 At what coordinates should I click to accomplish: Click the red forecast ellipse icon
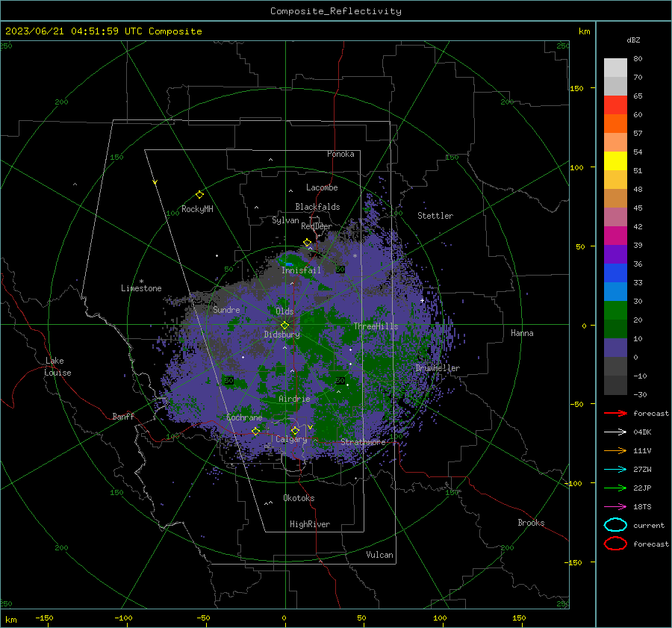coord(615,544)
